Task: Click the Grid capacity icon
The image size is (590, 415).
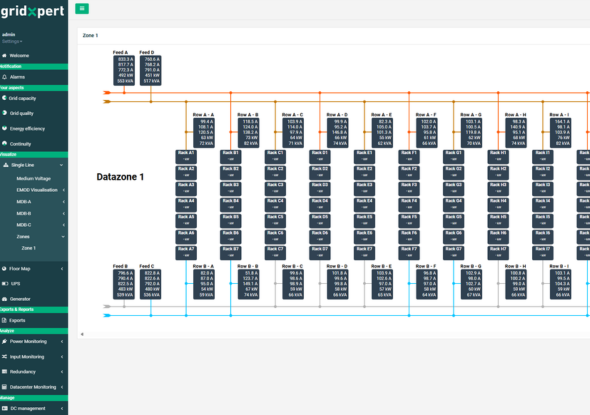Action: pyautogui.click(x=5, y=98)
